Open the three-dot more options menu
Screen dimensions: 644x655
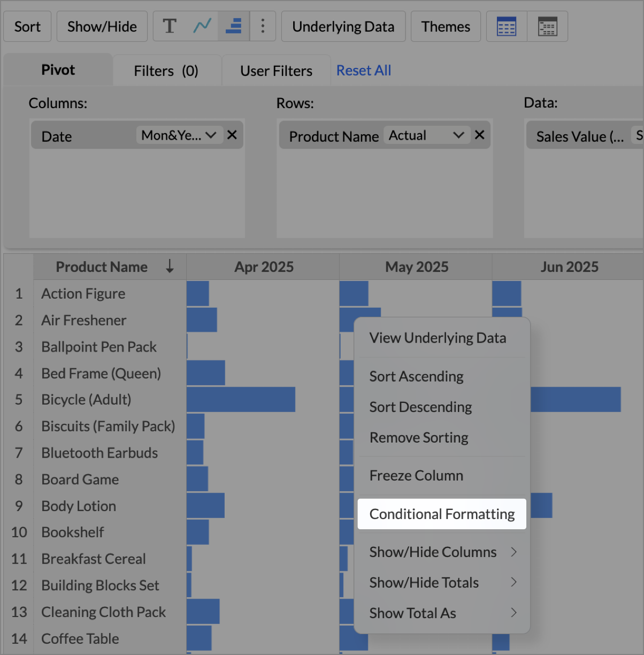[x=263, y=26]
